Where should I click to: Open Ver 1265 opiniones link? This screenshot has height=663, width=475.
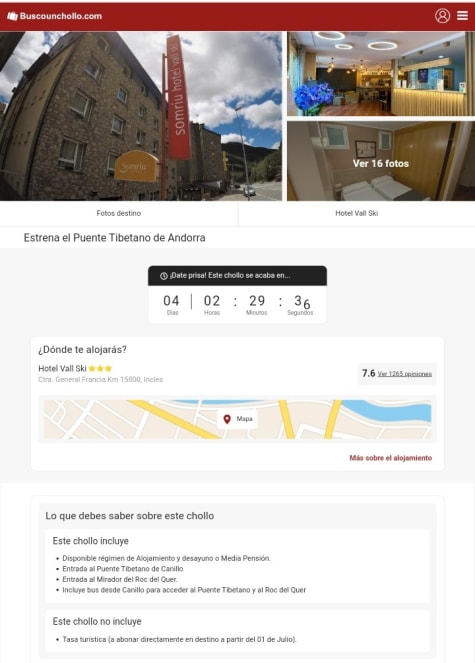405,374
